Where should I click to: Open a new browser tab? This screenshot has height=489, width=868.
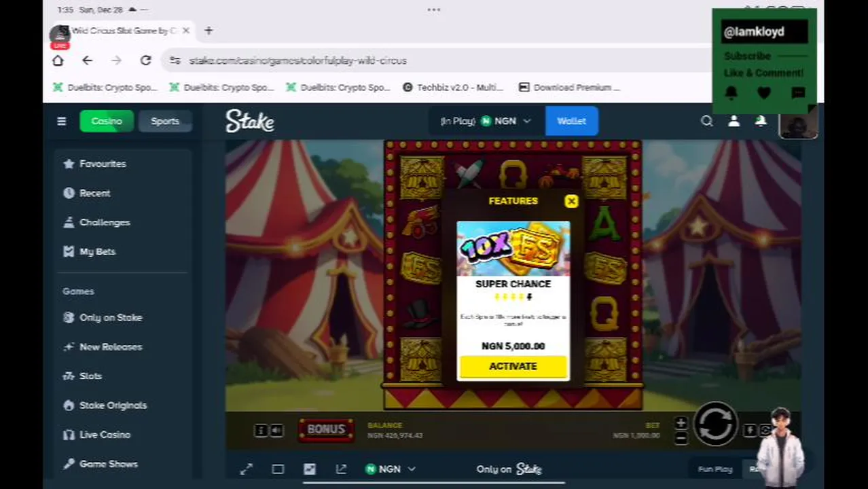point(209,31)
